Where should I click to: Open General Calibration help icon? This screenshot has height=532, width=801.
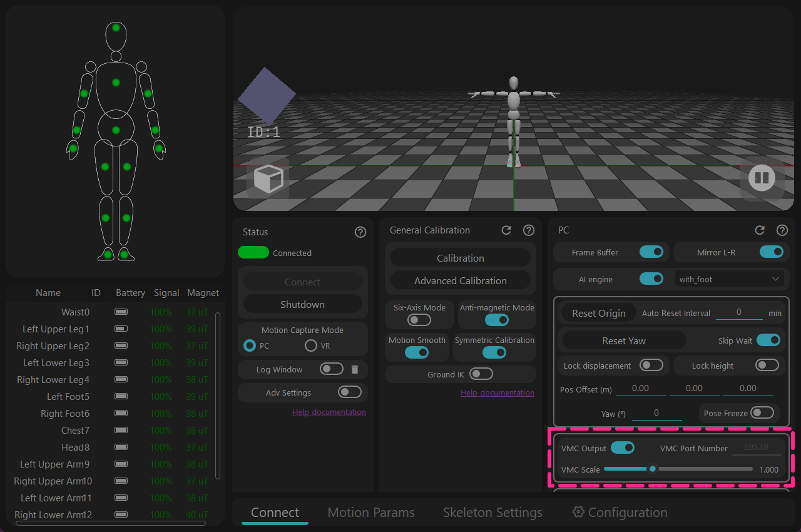point(529,230)
